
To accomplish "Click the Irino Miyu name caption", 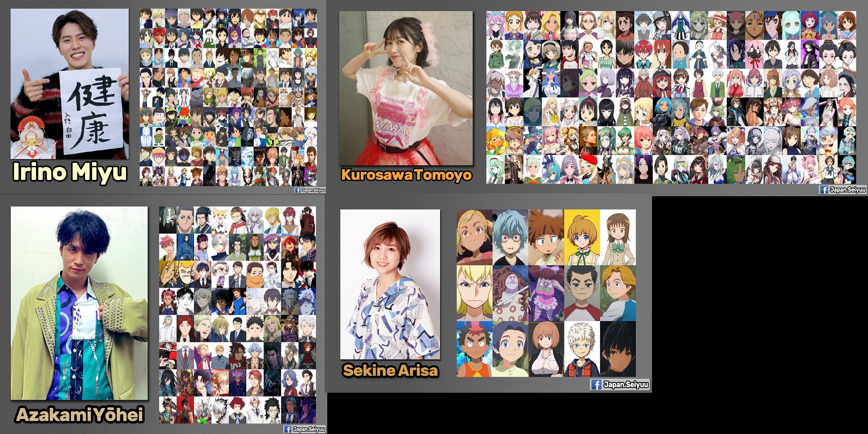I will (70, 172).
